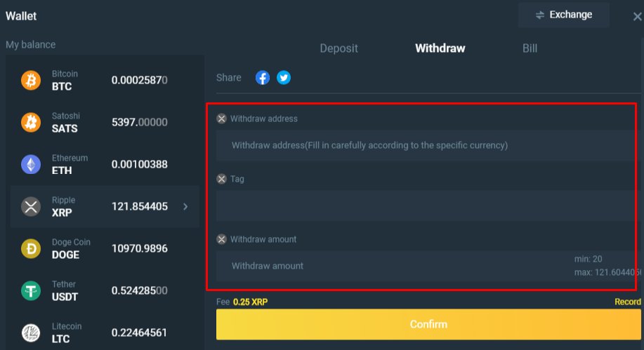Share via the Facebook icon

pos(262,78)
